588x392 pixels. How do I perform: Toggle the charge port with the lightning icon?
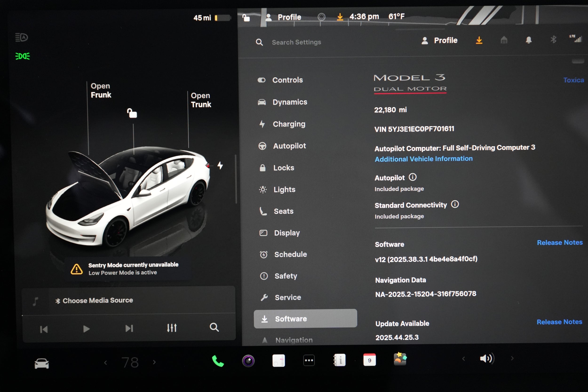(x=220, y=166)
